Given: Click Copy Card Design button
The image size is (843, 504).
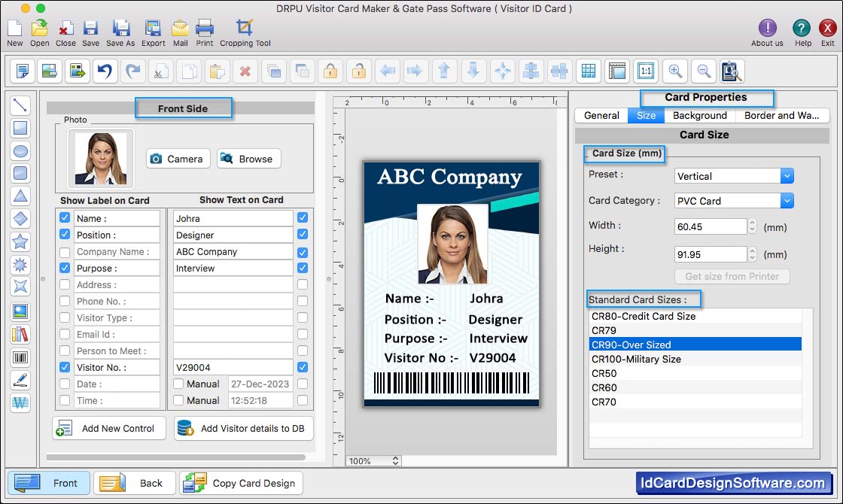Looking at the screenshot, I should 242,483.
